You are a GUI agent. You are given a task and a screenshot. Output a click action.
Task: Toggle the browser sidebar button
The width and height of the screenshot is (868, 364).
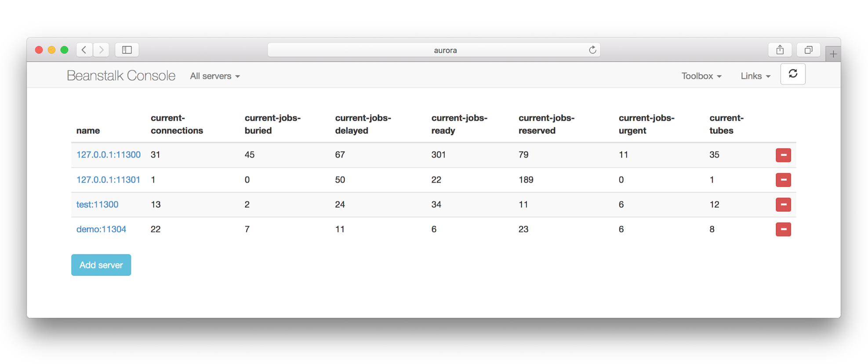click(127, 50)
